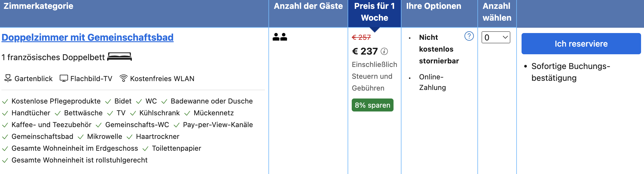This screenshot has height=174, width=644.
Task: Click the double bed icon
Action: (119, 57)
